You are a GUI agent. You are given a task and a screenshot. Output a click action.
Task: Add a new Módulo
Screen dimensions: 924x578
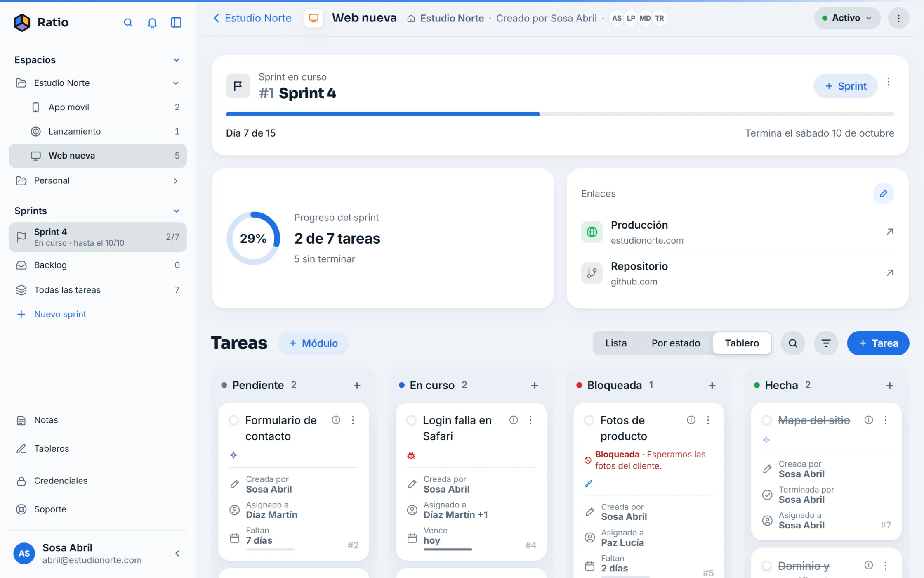pos(313,343)
